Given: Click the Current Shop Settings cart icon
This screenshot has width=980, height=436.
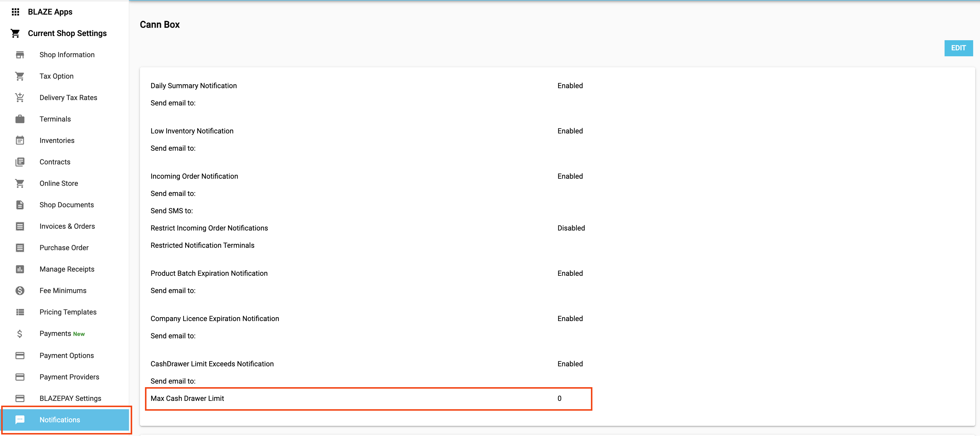Looking at the screenshot, I should (15, 33).
